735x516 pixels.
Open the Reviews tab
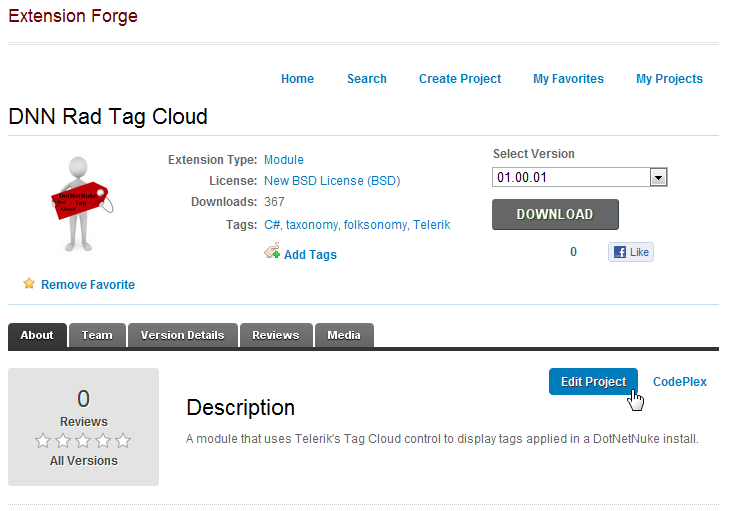click(276, 335)
